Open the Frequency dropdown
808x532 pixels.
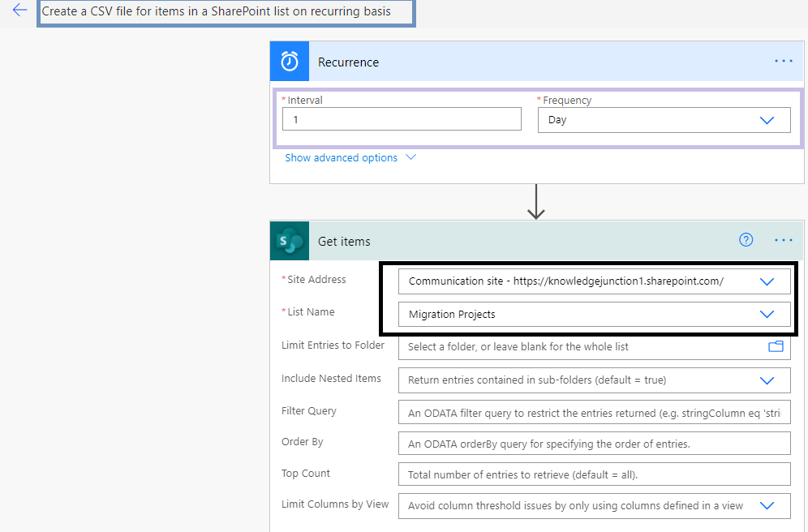click(664, 120)
